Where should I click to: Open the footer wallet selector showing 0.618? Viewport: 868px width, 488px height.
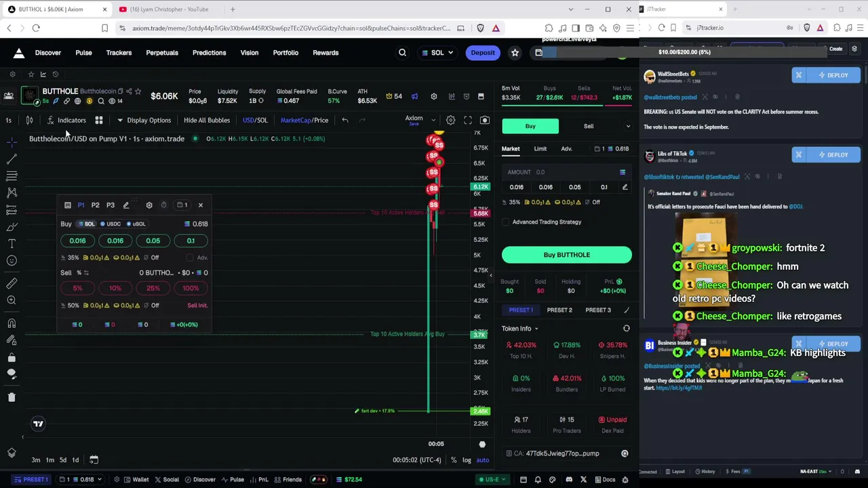(80, 480)
